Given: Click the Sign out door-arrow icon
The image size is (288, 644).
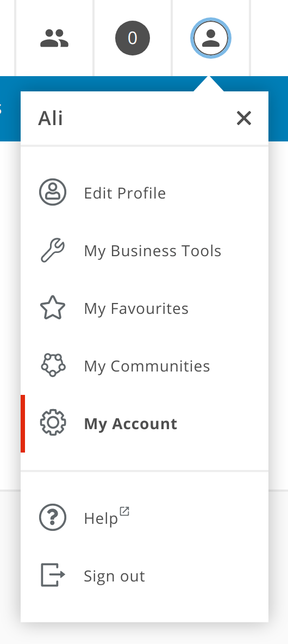Looking at the screenshot, I should tap(53, 575).
